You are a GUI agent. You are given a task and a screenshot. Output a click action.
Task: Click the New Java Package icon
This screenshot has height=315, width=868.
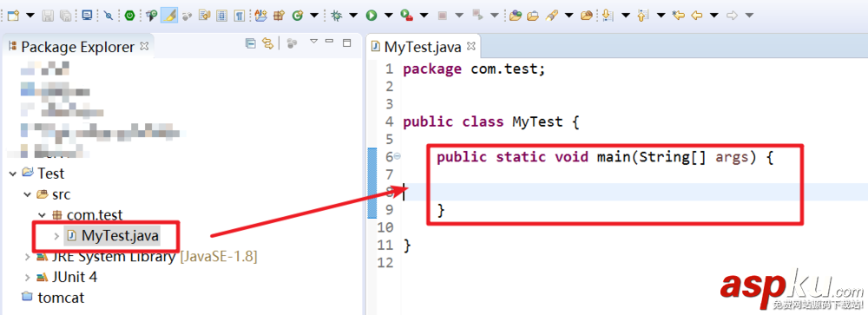279,16
